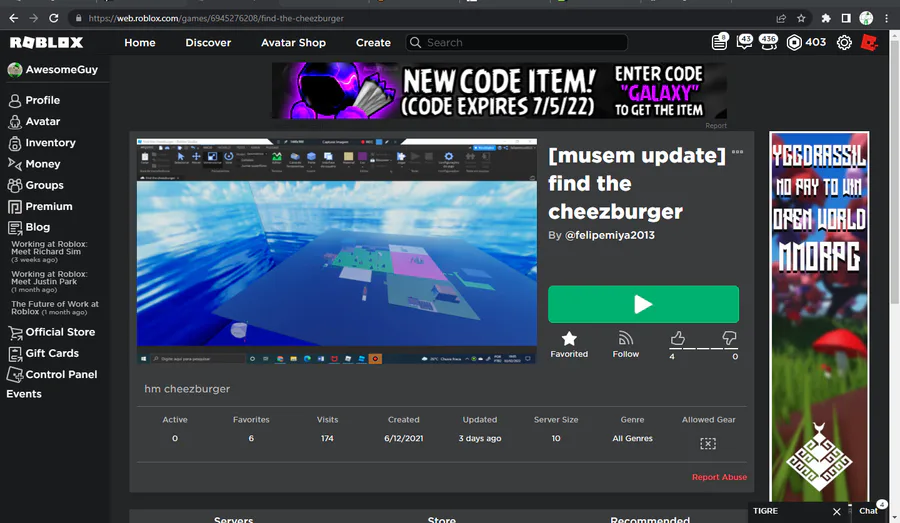Open the settings gear in Roblox header
Image resolution: width=900 pixels, height=523 pixels.
(844, 42)
